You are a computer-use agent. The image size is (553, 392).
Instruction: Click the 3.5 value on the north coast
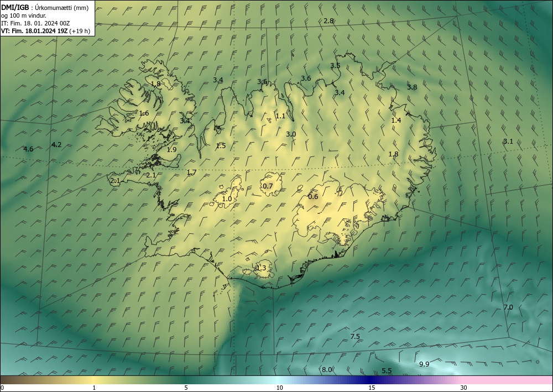coord(335,66)
